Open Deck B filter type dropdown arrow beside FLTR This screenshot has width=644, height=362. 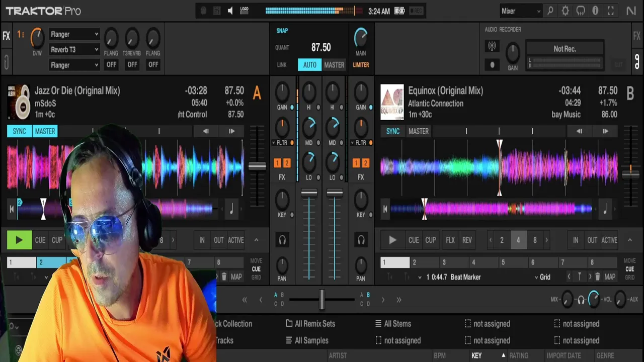pos(352,143)
